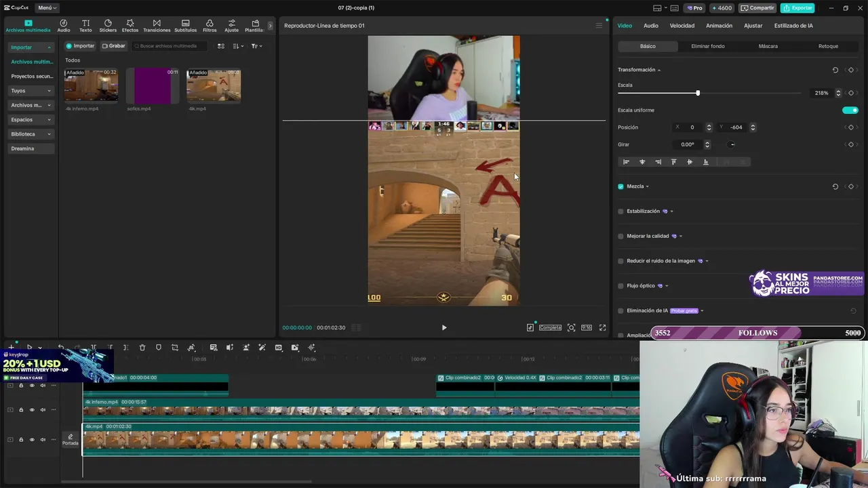The height and width of the screenshot is (488, 868).
Task: Open the Stickers category
Action: 108,26
